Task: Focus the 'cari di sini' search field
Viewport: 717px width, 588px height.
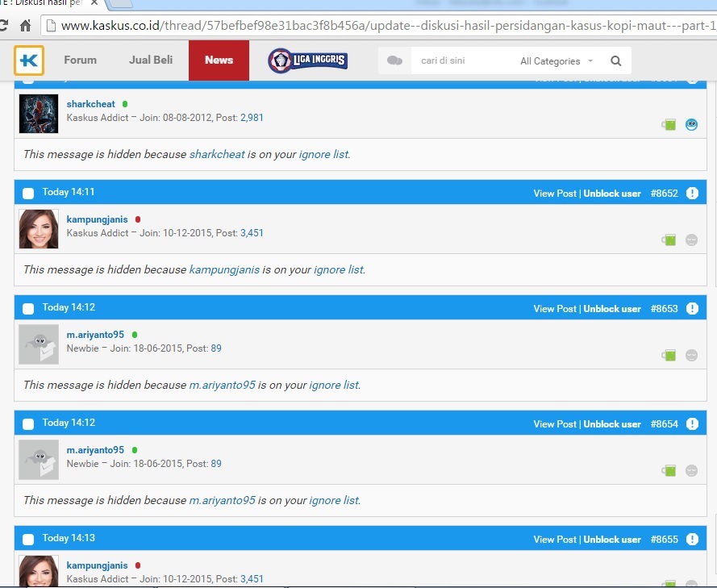Action: (x=461, y=60)
